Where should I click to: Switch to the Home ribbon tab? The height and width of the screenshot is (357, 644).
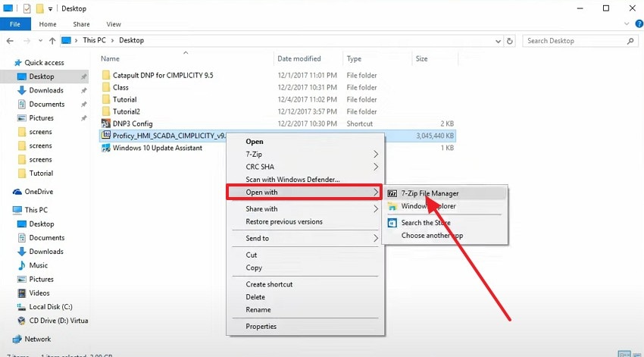click(48, 24)
